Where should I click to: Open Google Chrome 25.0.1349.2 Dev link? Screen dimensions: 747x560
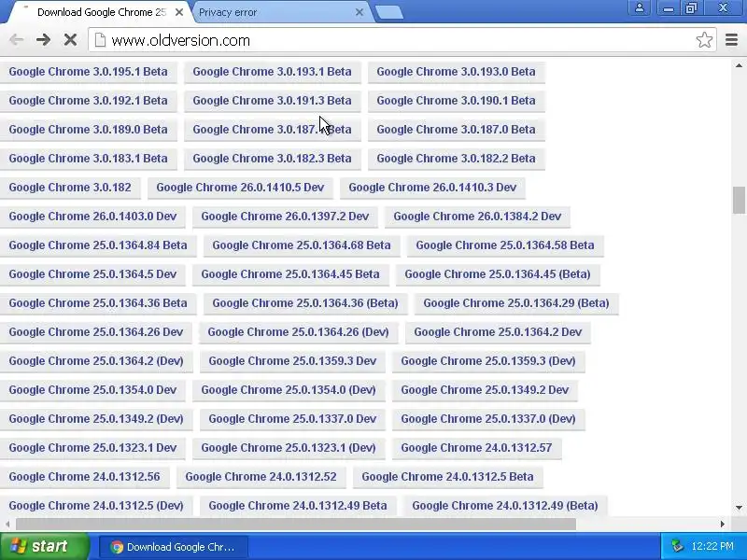click(x=485, y=390)
